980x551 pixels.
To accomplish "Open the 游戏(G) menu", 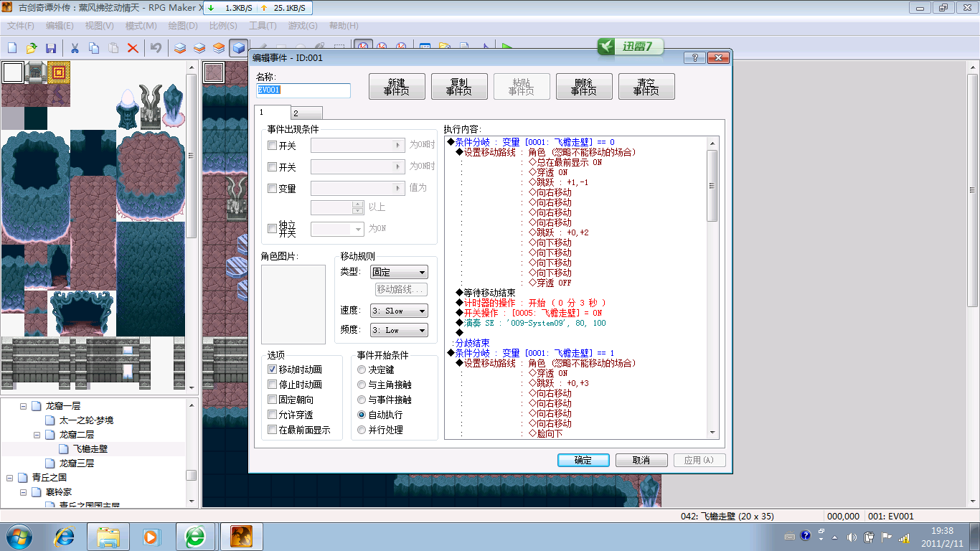I will coord(303,26).
